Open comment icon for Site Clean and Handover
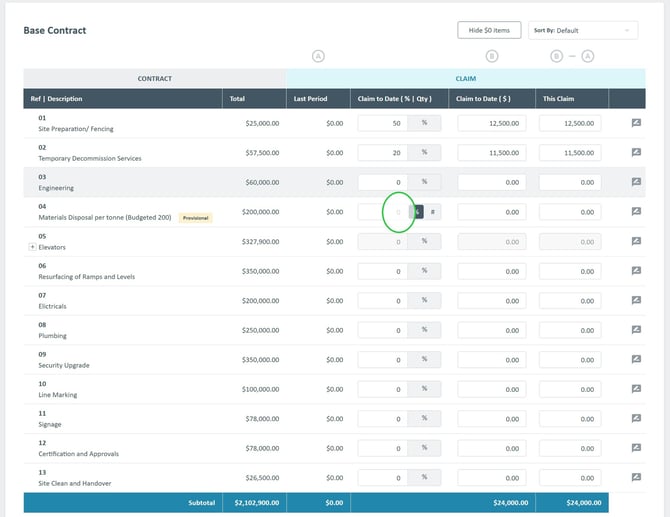The height and width of the screenshot is (517, 670). [635, 477]
